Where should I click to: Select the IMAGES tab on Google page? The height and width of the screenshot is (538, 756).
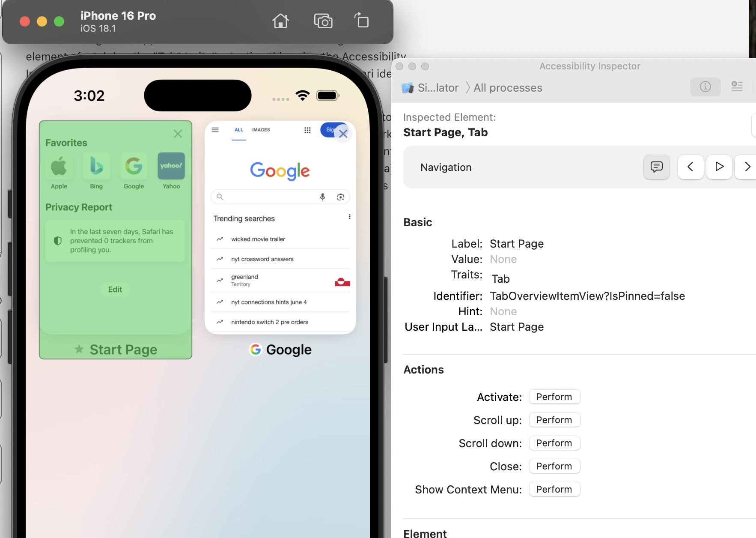point(261,130)
